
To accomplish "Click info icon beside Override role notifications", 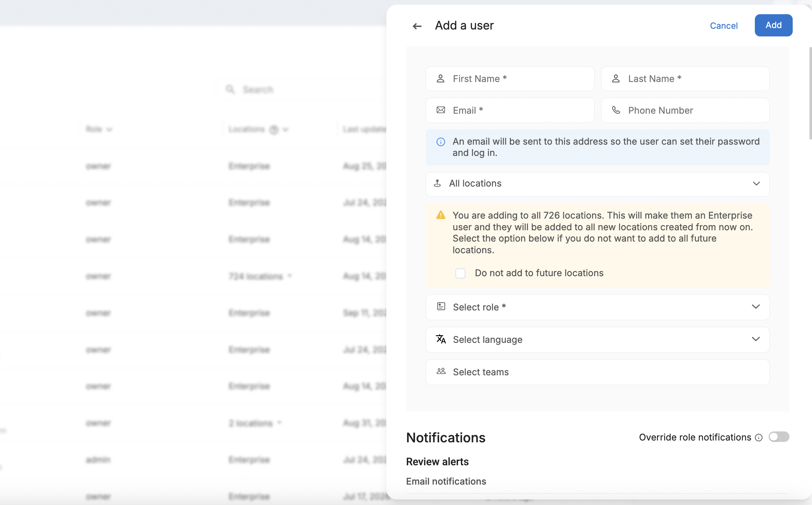I will (x=758, y=438).
